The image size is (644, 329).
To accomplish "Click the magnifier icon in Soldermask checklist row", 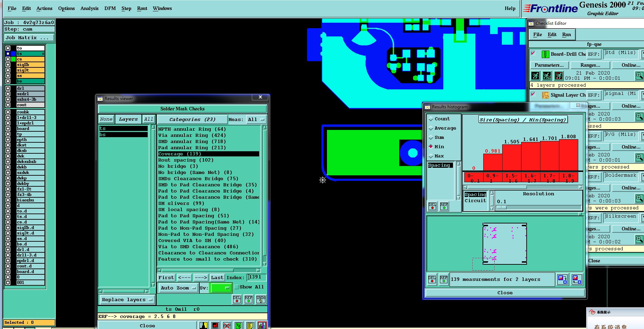I will click(x=639, y=198).
